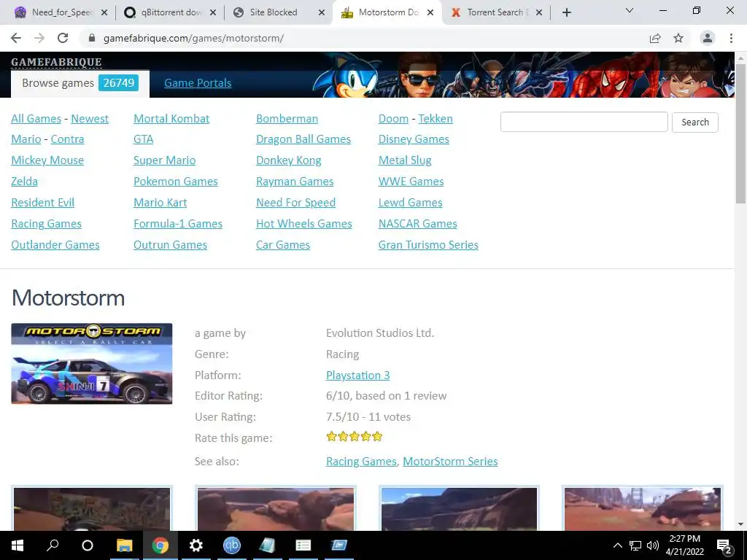Click the Search button

(x=695, y=122)
